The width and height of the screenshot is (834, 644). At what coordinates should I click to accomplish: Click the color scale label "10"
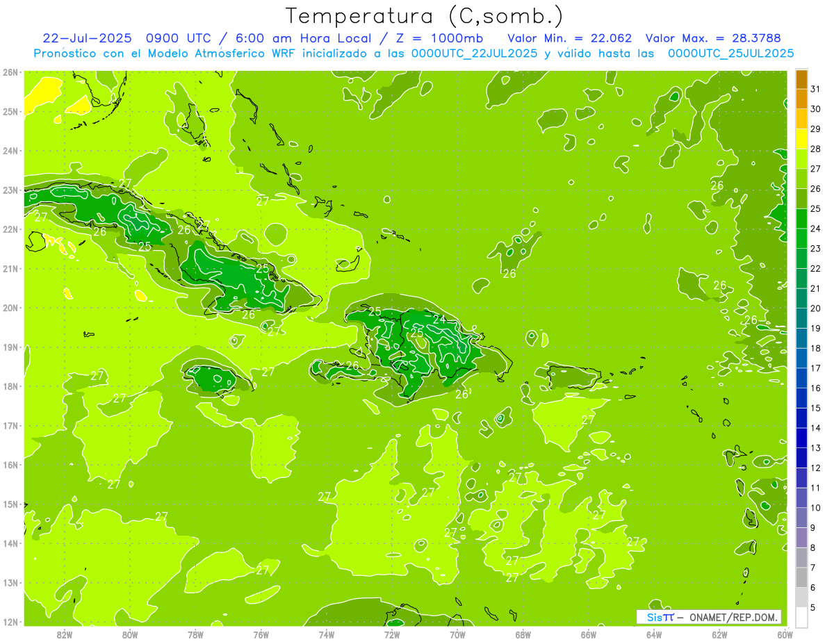(x=816, y=508)
